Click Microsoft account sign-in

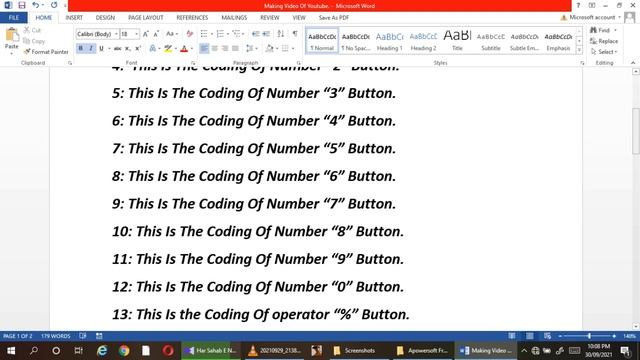click(591, 17)
